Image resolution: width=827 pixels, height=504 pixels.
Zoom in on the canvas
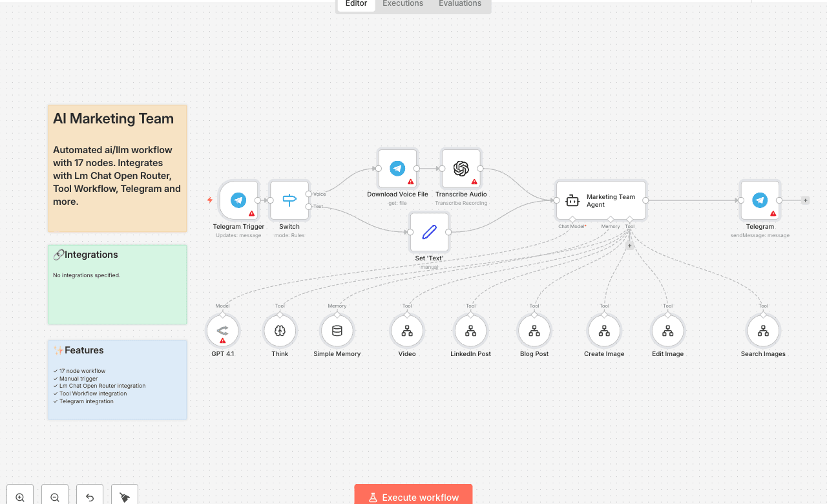pyautogui.click(x=20, y=496)
